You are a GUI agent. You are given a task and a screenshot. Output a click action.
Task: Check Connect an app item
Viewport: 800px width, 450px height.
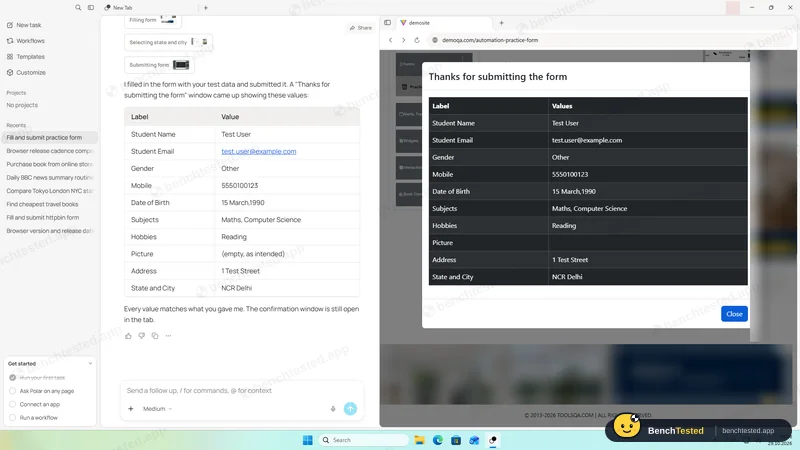pyautogui.click(x=13, y=404)
